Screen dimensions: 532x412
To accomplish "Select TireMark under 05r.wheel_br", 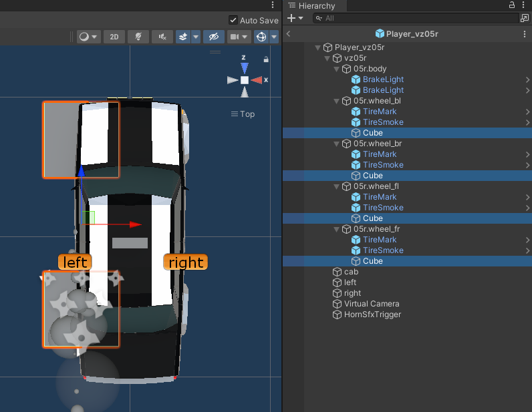I will [380, 154].
